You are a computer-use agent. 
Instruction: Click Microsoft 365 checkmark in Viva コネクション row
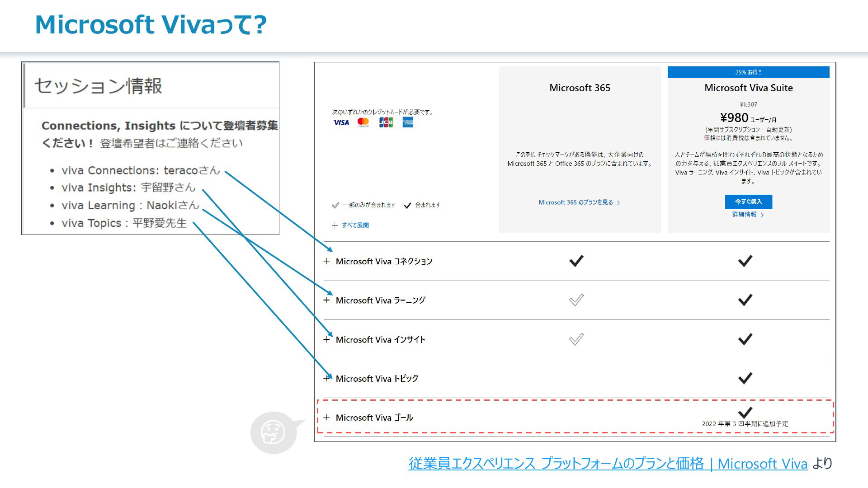576,261
